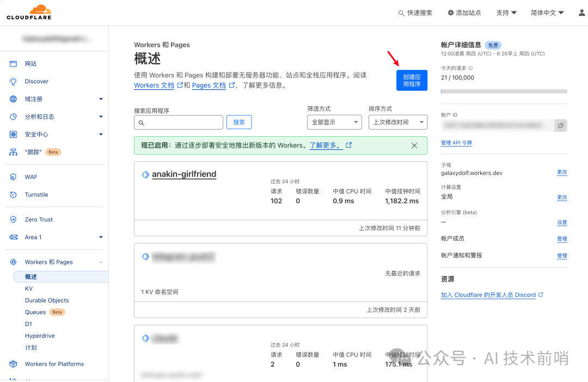This screenshot has height=382, width=588.
Task: Click the 跟踪 network icon
Action: pos(13,152)
